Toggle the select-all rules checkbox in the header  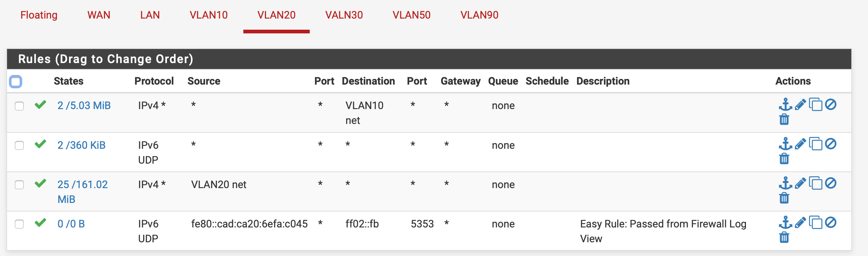click(x=16, y=82)
